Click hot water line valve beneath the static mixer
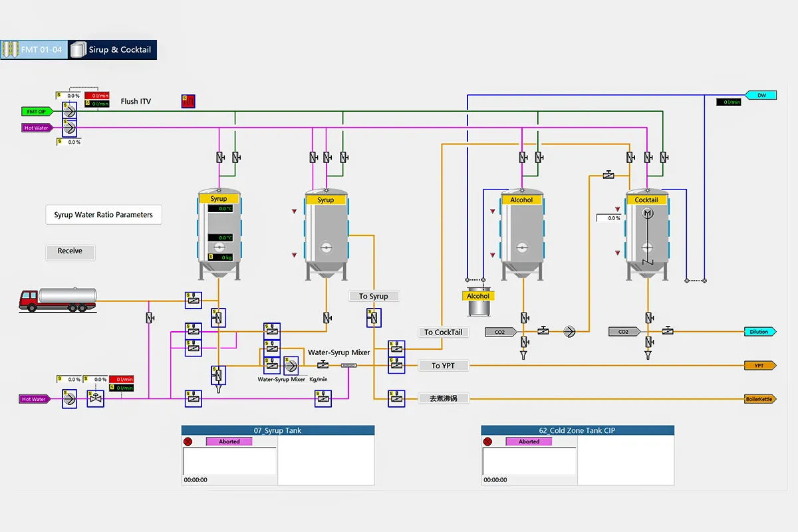798x532 pixels. (323, 398)
